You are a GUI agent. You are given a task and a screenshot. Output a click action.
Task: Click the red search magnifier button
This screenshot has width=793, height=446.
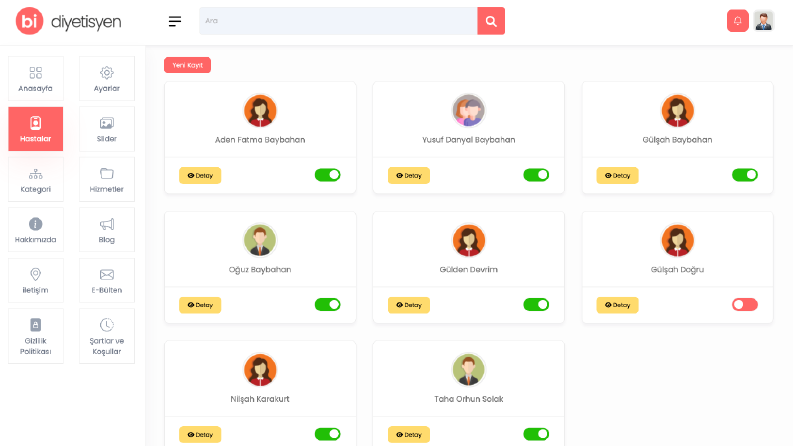(x=491, y=21)
